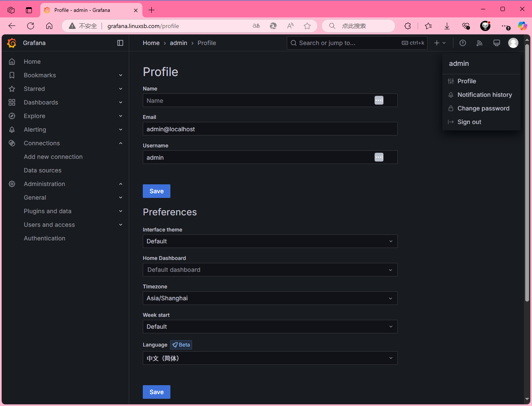Add page to favorites star icon
Image resolution: width=532 pixels, height=406 pixels.
pyautogui.click(x=307, y=26)
